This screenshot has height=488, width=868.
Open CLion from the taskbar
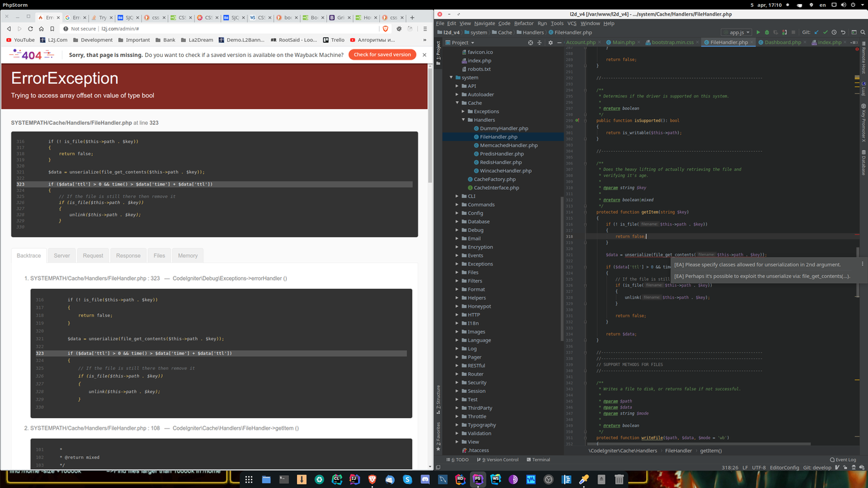click(x=337, y=479)
